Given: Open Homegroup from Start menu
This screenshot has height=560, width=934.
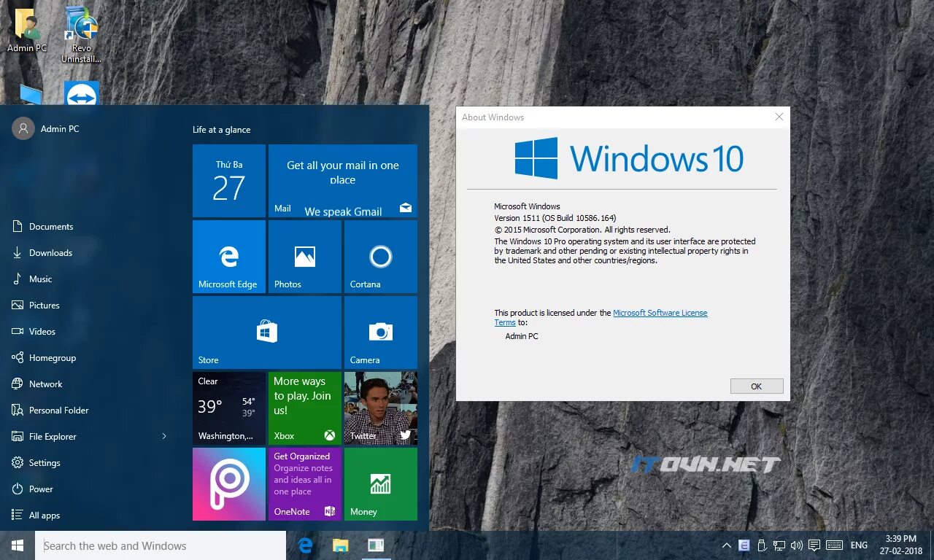Looking at the screenshot, I should [44, 358].
